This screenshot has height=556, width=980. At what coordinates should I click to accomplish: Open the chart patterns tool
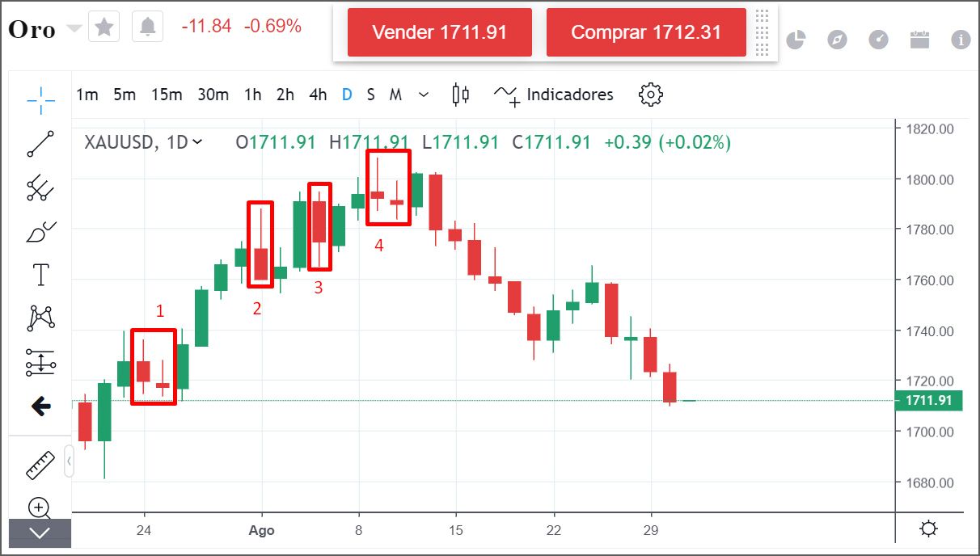pos(40,318)
